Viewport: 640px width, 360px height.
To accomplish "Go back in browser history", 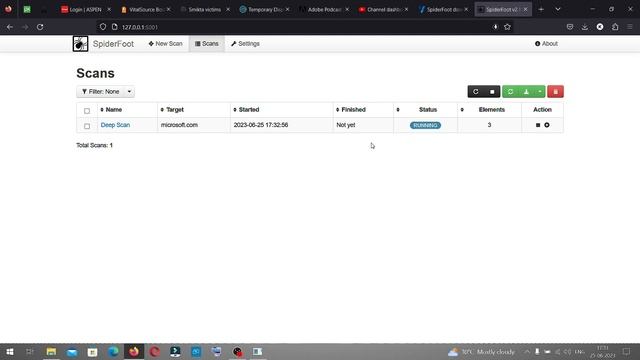I will (10, 27).
